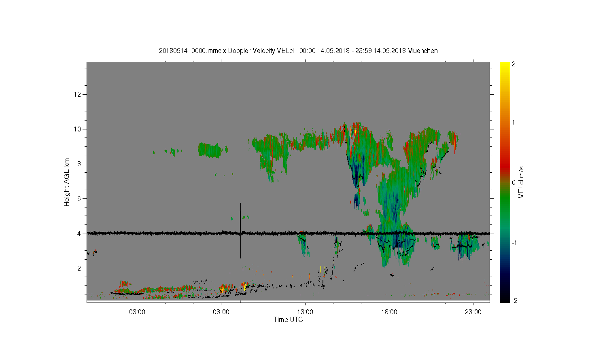Click the height tick label 12

coord(78,94)
